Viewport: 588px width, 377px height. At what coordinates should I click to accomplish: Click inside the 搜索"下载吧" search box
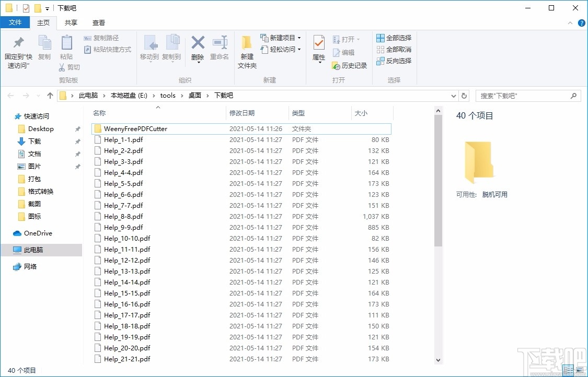[523, 96]
